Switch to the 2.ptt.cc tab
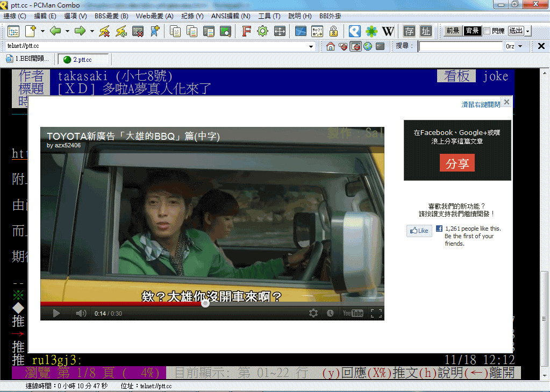 click(83, 59)
